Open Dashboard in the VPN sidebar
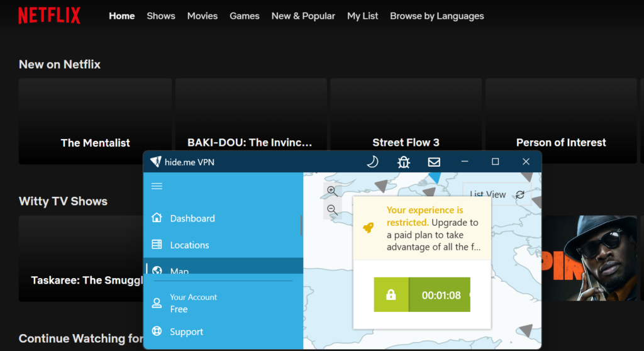This screenshot has width=644, height=351. (x=192, y=218)
